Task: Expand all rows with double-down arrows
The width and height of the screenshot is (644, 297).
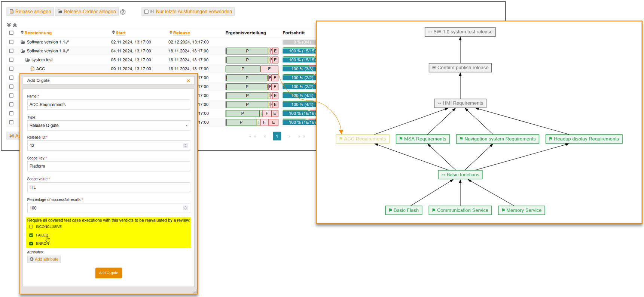Action: tap(9, 25)
